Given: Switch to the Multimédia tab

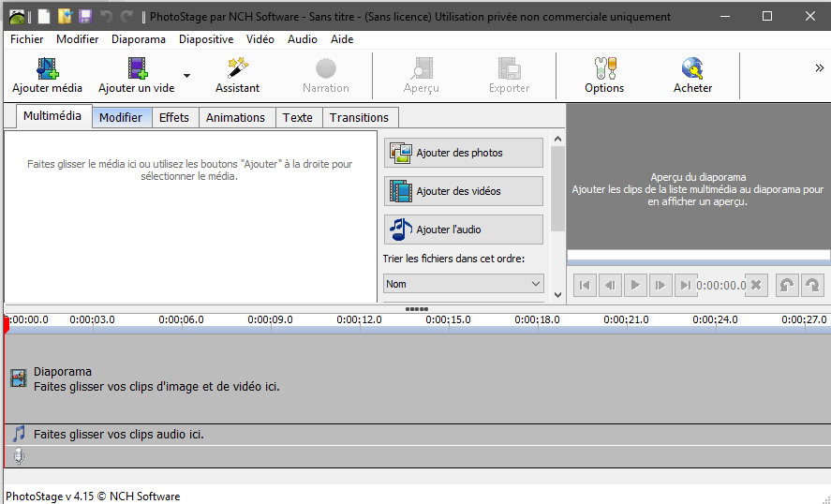Looking at the screenshot, I should (x=52, y=116).
